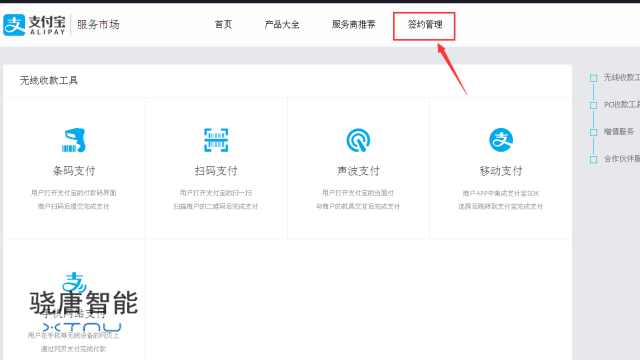Image resolution: width=640 pixels, height=360 pixels.
Task: Open the 移动支付 Alipay circle icon
Action: [501, 140]
